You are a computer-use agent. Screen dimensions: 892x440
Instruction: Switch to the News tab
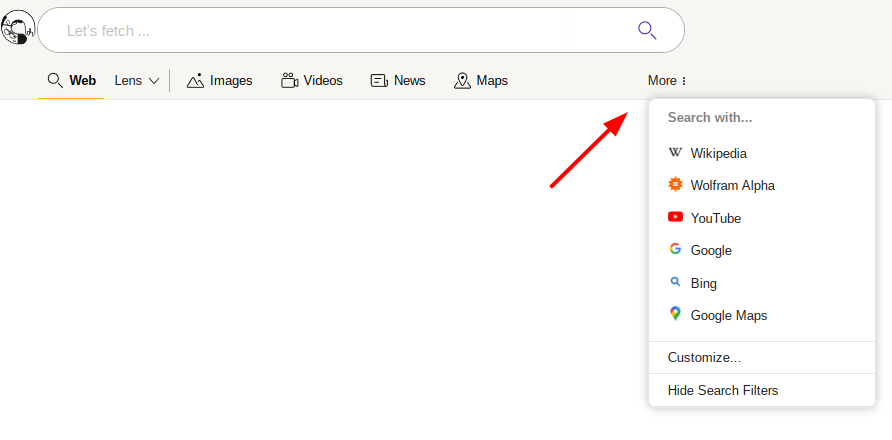397,81
